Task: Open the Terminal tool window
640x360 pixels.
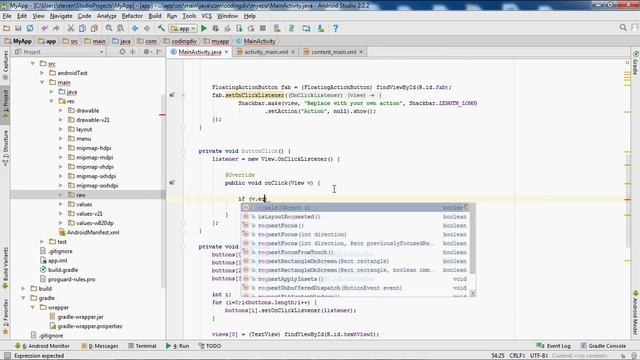Action: (142, 346)
